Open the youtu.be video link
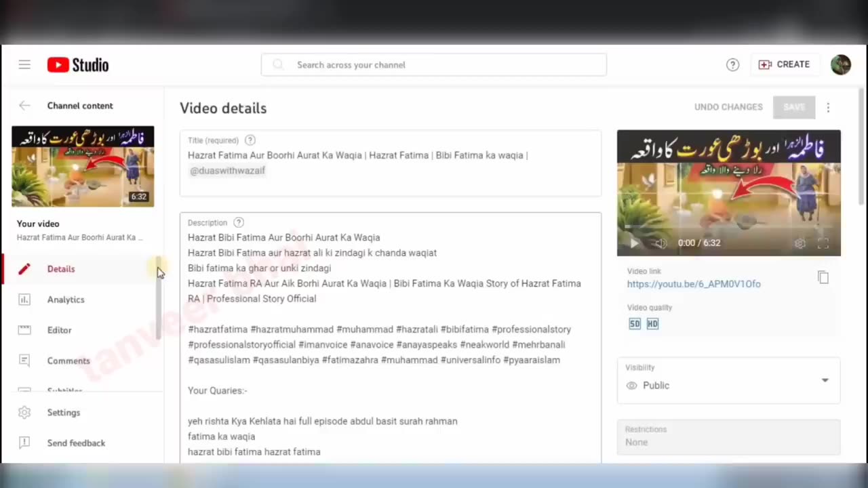This screenshot has width=868, height=488. coord(694,284)
